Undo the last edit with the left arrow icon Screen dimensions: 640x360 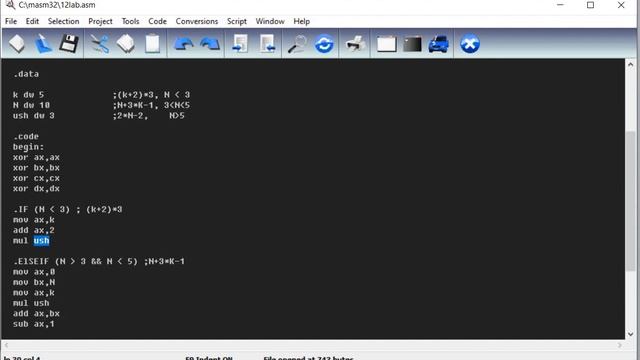[x=184, y=44]
